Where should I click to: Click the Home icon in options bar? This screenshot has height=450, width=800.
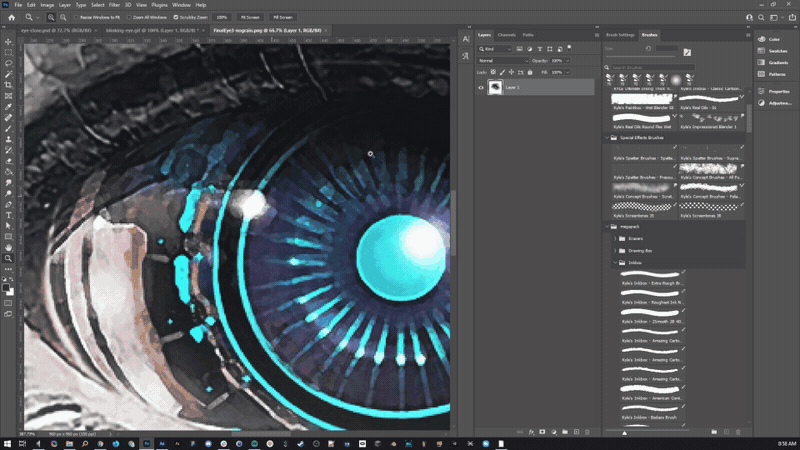pyautogui.click(x=11, y=17)
